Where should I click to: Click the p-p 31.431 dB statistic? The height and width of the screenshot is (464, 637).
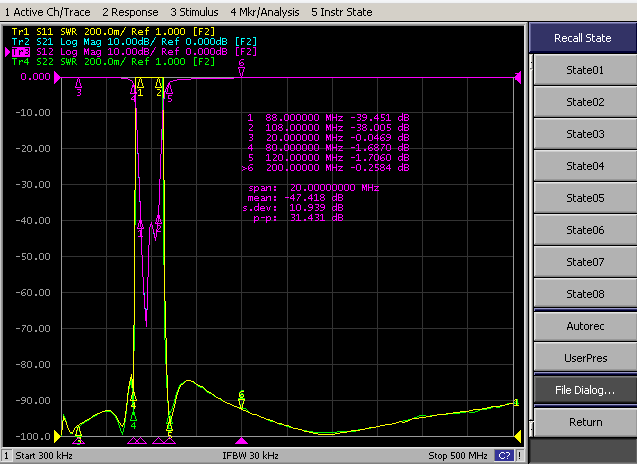coord(299,218)
